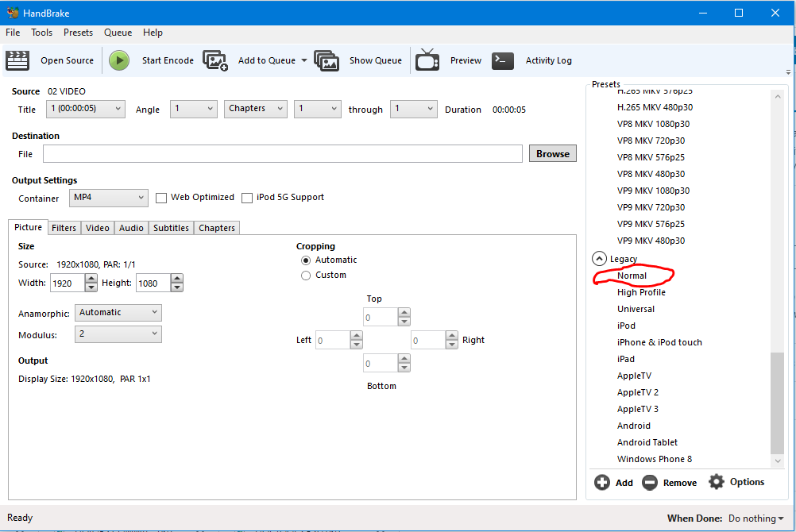Image resolution: width=796 pixels, height=532 pixels.
Task: Select the Picture tab
Action: point(28,227)
